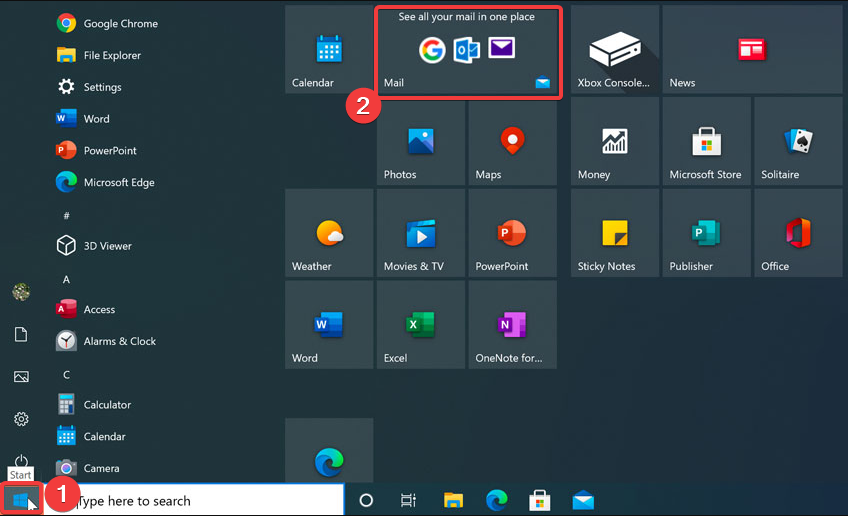Open the Edge tile at bottom of tiles
Screen dimensions: 848x516
pyautogui.click(x=329, y=450)
